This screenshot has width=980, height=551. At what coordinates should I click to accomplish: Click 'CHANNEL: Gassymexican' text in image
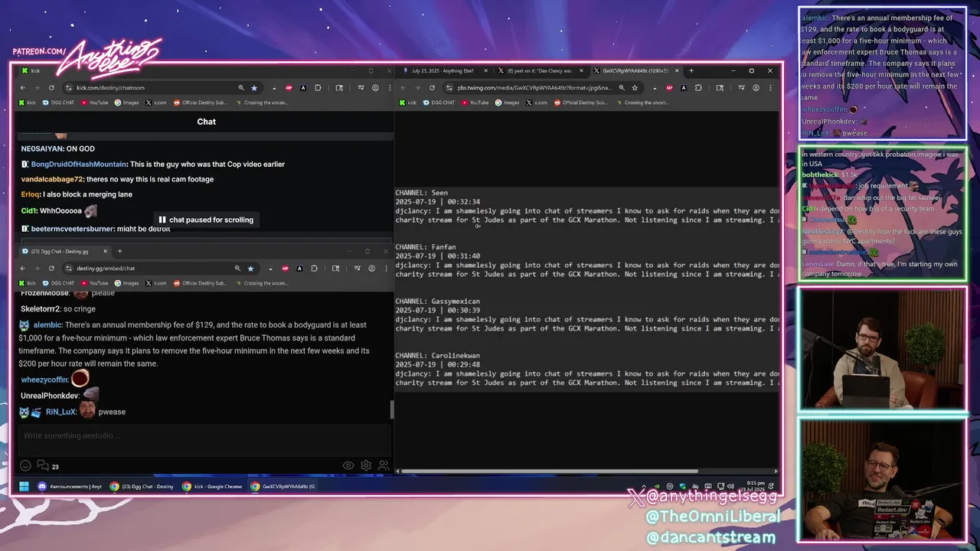coord(437,302)
